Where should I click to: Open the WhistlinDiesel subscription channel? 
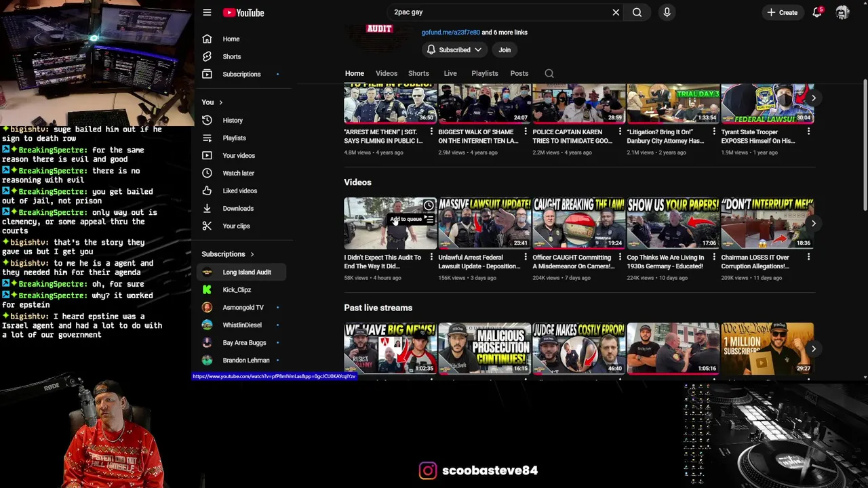point(241,325)
